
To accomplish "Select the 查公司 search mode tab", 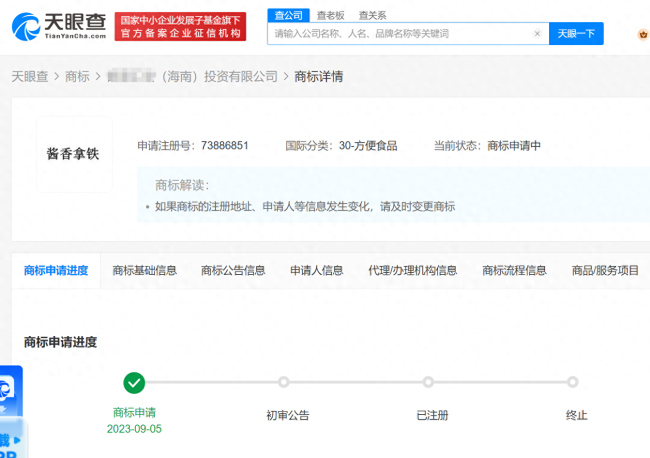I will [x=288, y=15].
